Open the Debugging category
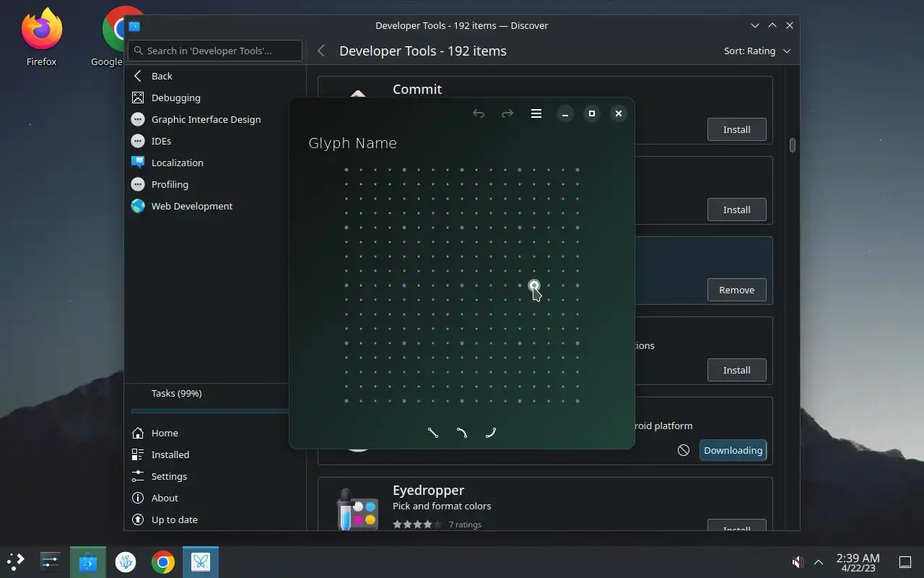 pyautogui.click(x=215, y=98)
